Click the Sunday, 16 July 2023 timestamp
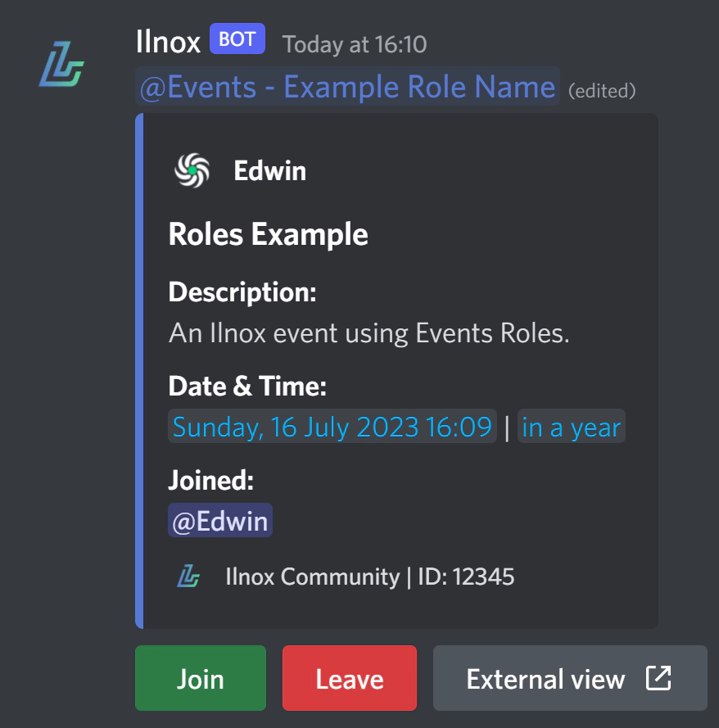Image resolution: width=719 pixels, height=728 pixels. pos(332,426)
